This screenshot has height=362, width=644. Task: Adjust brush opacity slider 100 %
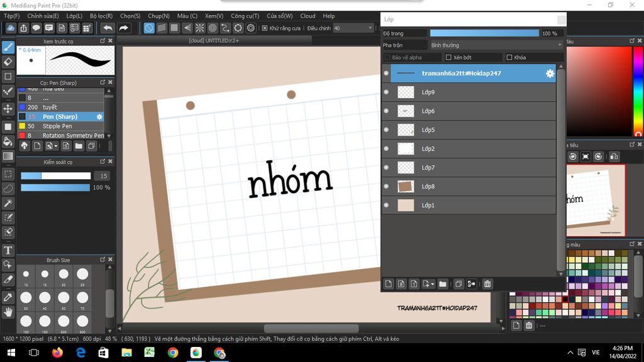click(x=55, y=187)
